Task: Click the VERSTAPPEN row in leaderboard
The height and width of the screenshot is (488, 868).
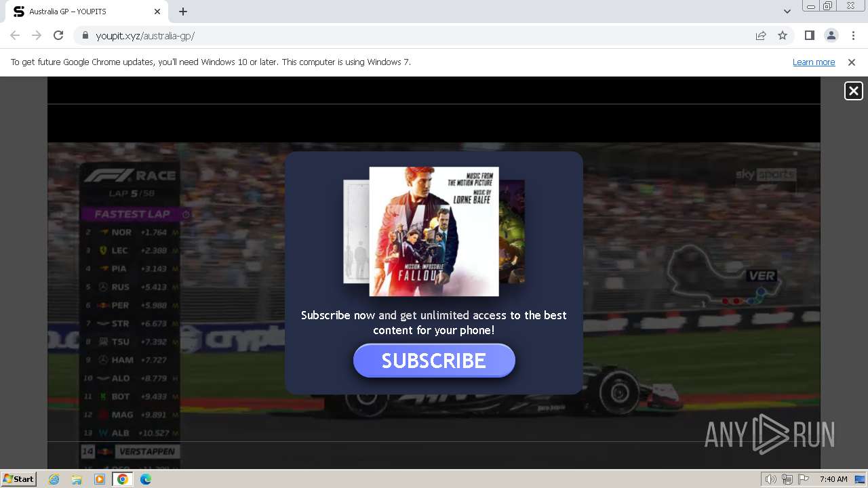Action: tap(131, 451)
